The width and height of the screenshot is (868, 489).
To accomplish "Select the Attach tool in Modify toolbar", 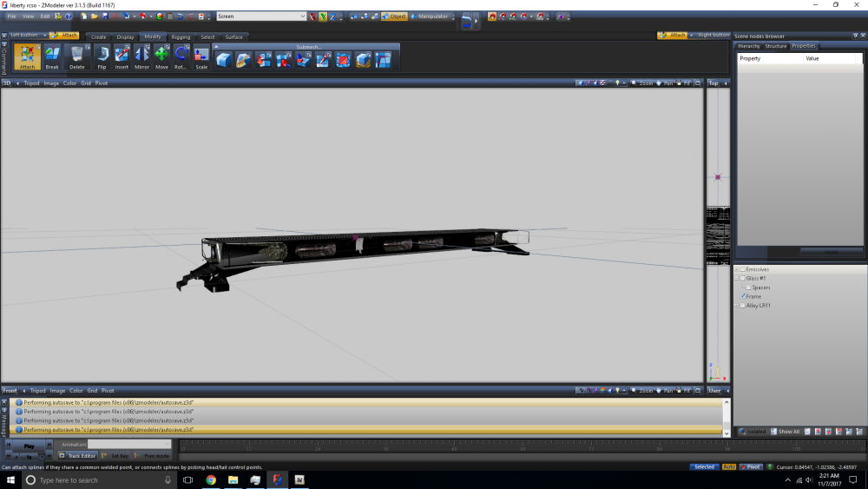I will point(27,57).
